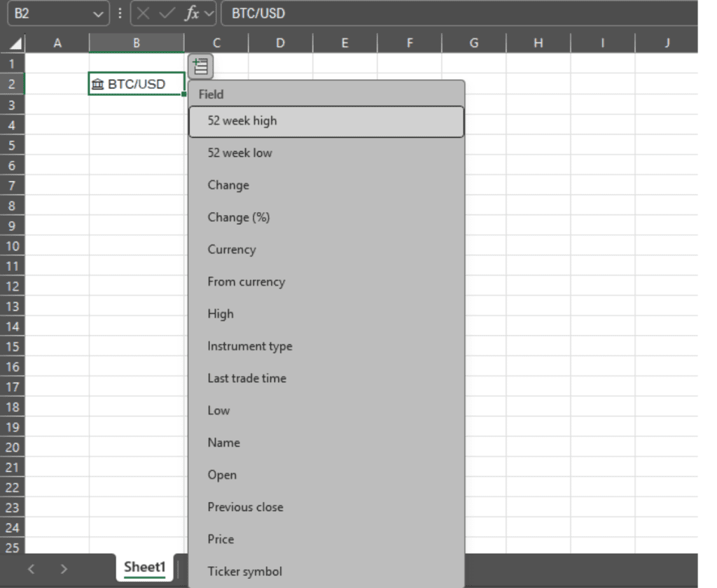Switch to the Sheet1 tab

144,569
